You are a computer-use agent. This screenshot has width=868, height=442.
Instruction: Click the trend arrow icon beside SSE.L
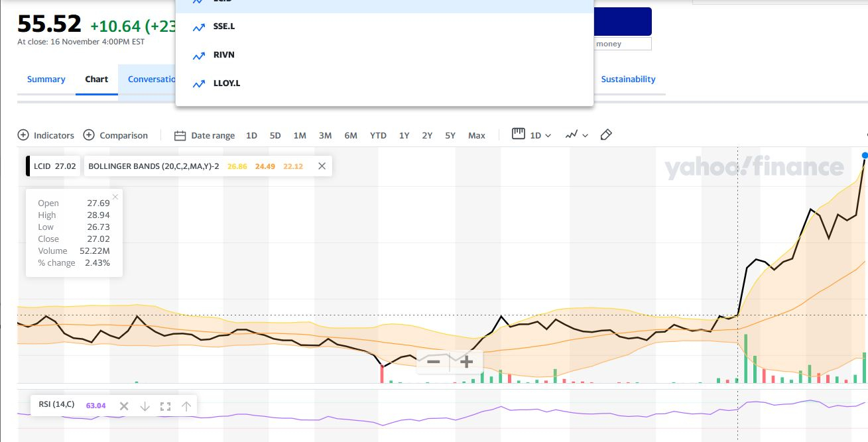point(198,27)
